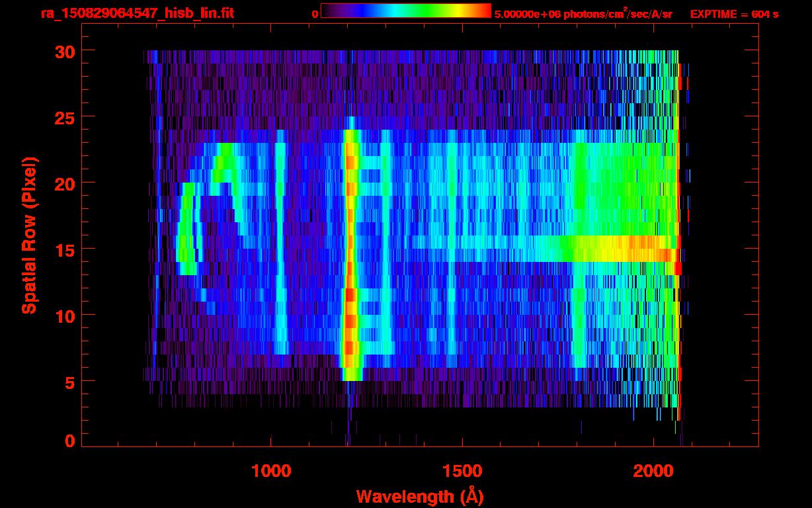This screenshot has height=508, width=812.
Task: Click the Spatial Row (Pixel) axis label
Action: 28,235
